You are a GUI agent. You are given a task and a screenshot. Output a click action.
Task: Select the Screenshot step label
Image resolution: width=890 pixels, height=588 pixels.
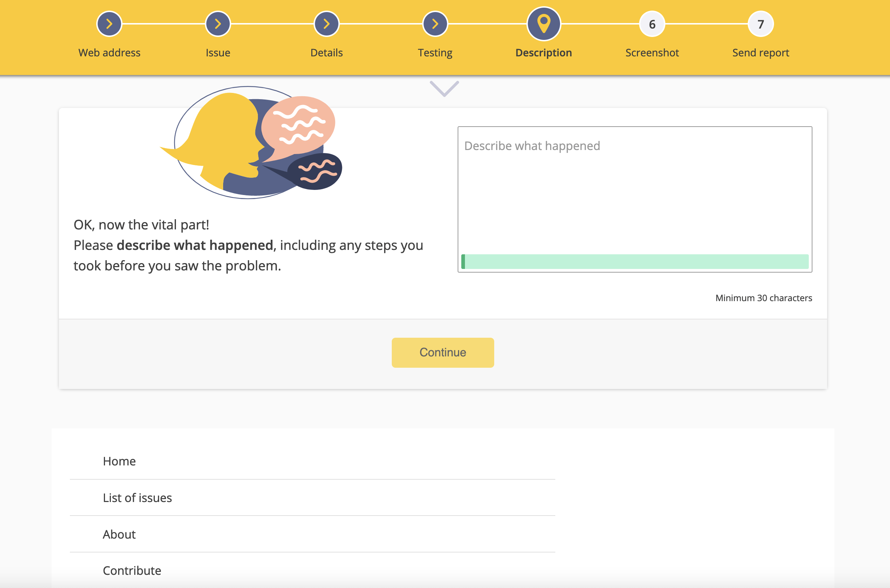coord(652,52)
